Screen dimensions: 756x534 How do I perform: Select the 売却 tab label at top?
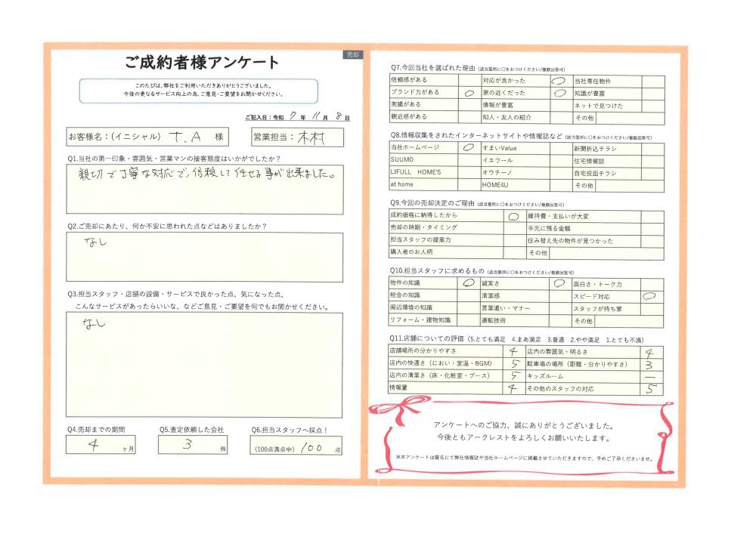352,54
